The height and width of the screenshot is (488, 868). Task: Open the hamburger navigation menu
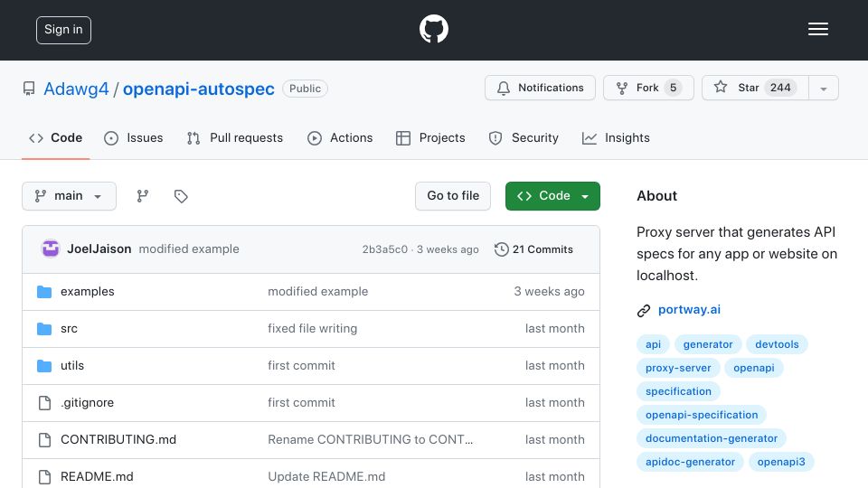(x=817, y=29)
